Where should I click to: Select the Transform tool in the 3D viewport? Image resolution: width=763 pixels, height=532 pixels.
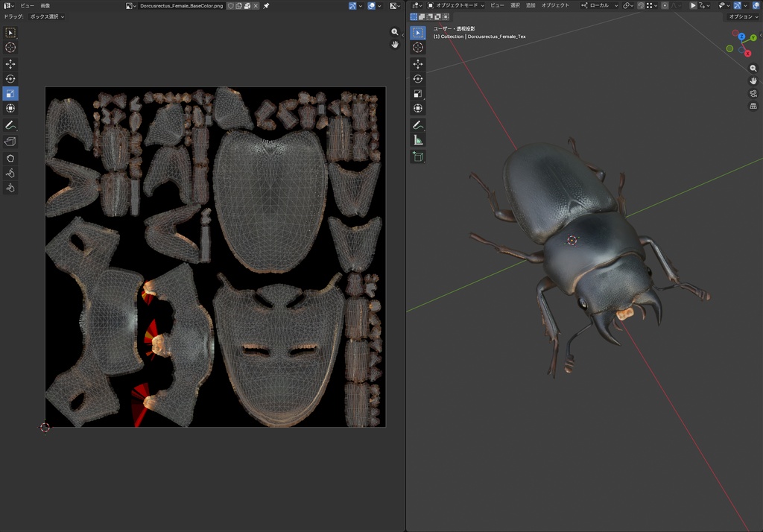417,108
